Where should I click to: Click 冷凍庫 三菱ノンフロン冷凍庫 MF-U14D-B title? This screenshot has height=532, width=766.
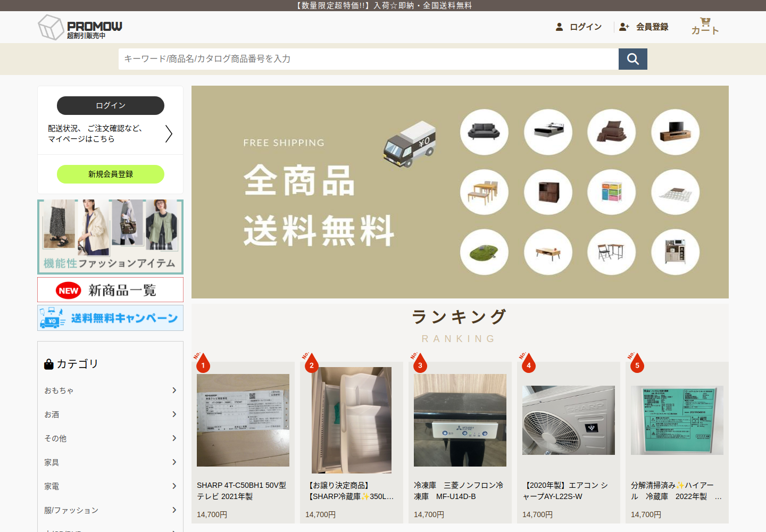(x=459, y=491)
